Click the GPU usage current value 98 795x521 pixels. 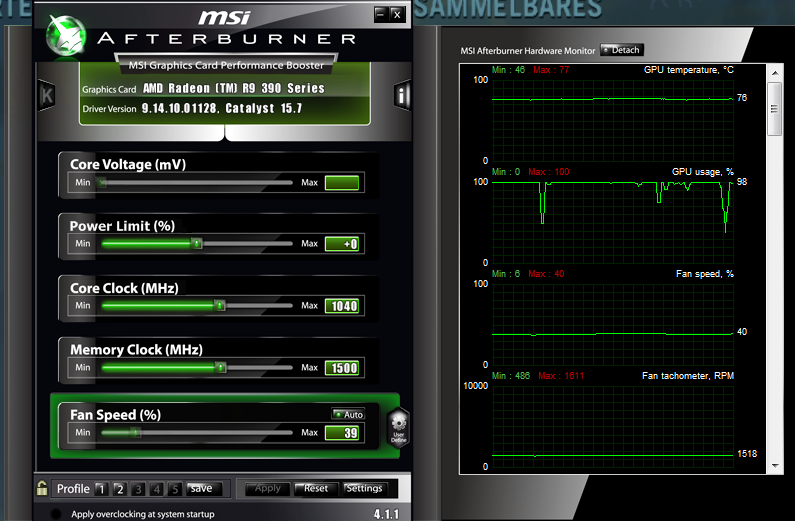coord(742,181)
